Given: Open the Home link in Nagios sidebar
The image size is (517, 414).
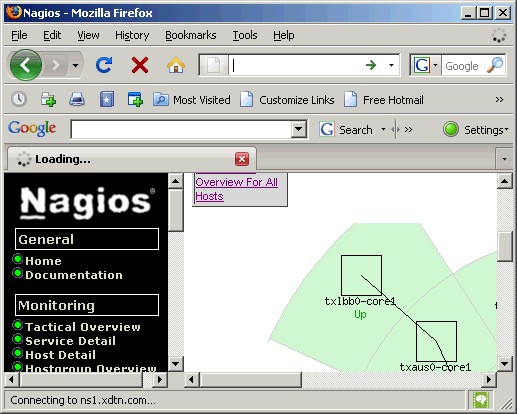Looking at the screenshot, I should click(43, 261).
